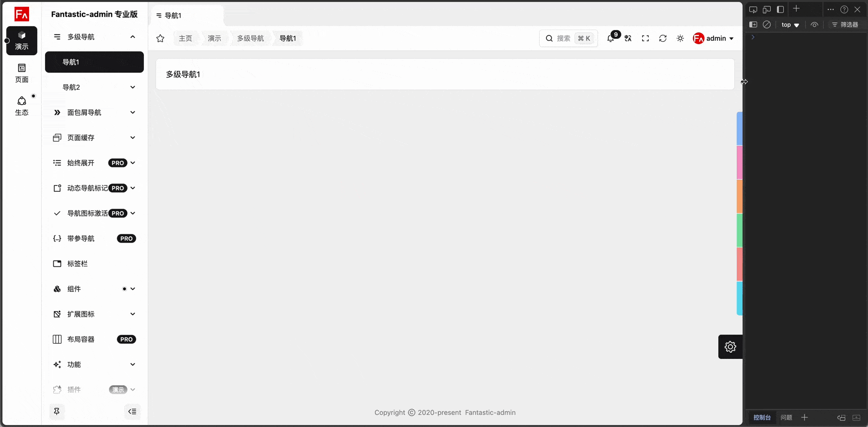Select the 生态 main nav icon

(22, 106)
